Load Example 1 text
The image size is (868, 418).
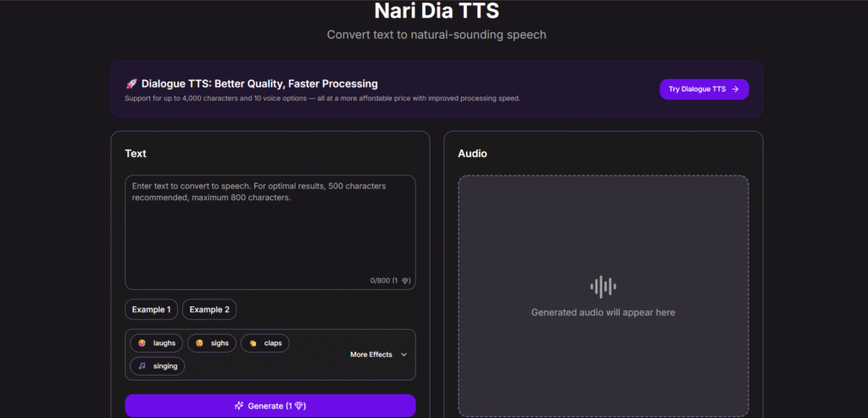151,309
